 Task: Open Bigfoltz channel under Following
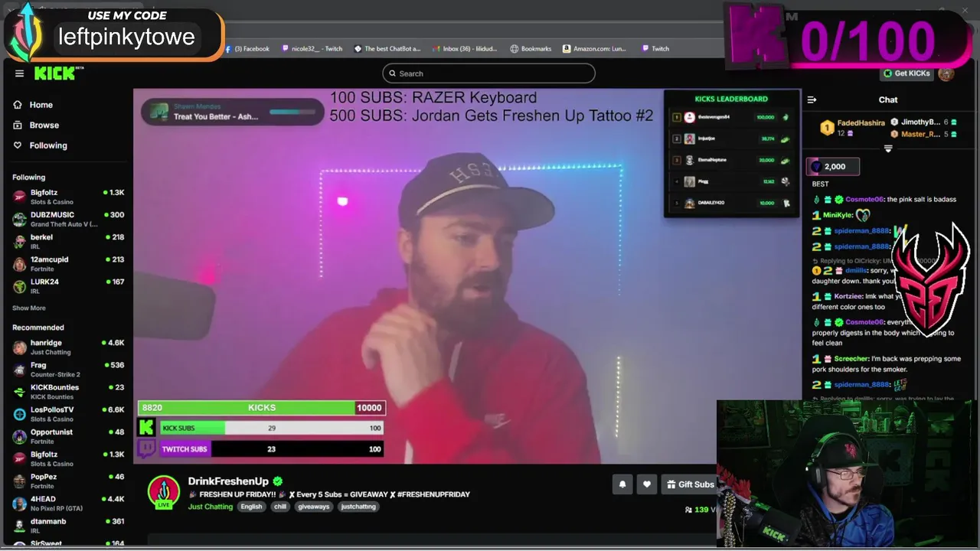67,197
